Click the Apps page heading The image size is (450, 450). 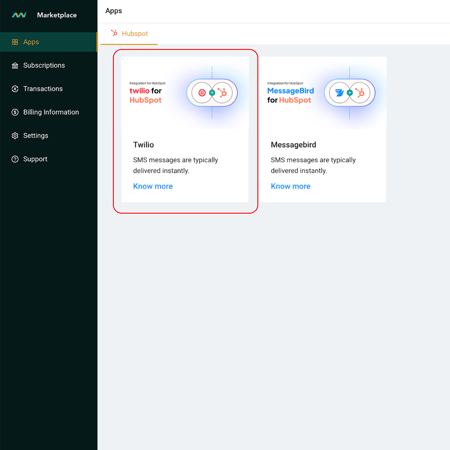pyautogui.click(x=114, y=11)
